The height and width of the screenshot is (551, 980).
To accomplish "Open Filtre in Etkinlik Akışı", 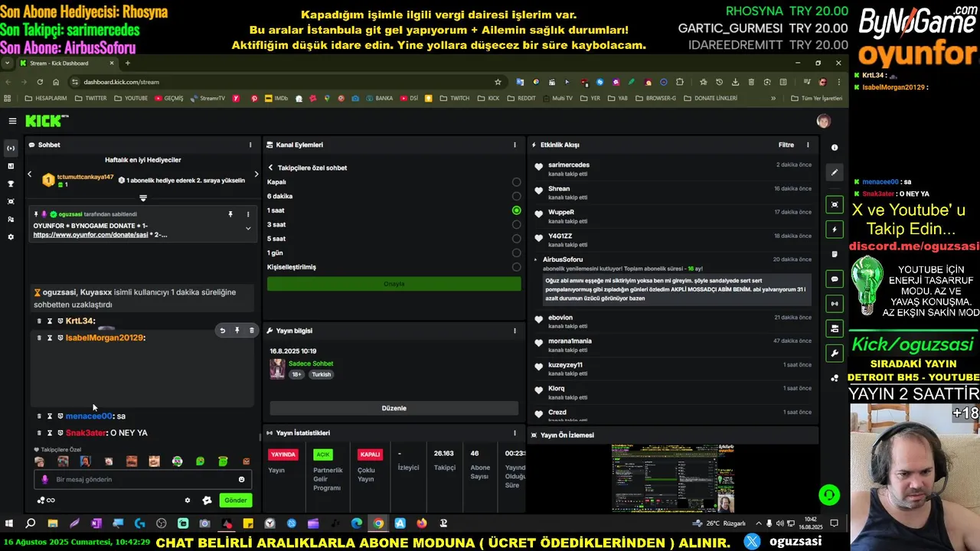I will (x=786, y=145).
